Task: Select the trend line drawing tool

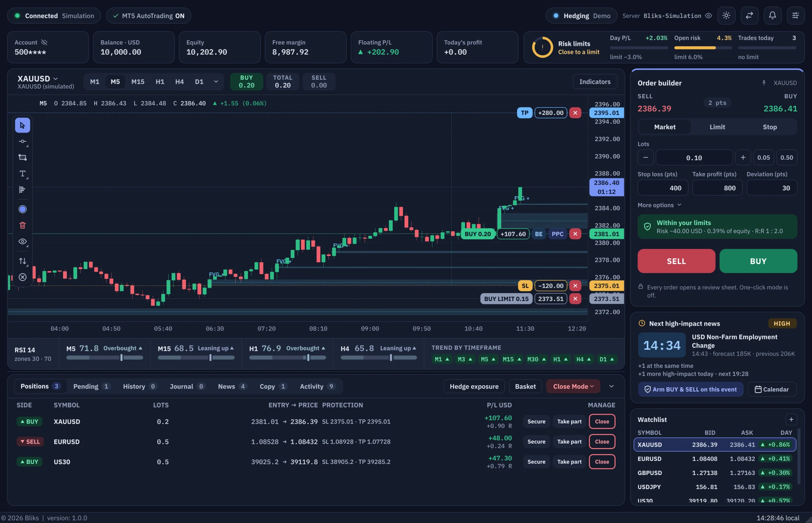Action: coord(23,142)
